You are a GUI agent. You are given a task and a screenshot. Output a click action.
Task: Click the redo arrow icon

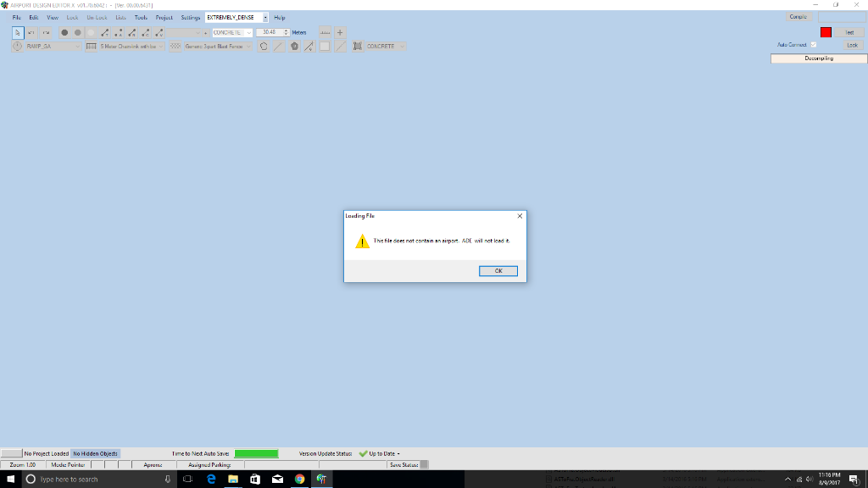(x=46, y=32)
